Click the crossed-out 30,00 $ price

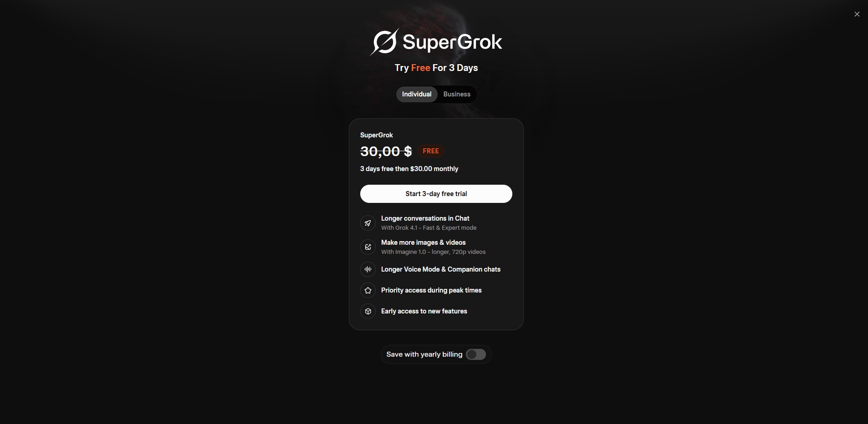tap(386, 151)
